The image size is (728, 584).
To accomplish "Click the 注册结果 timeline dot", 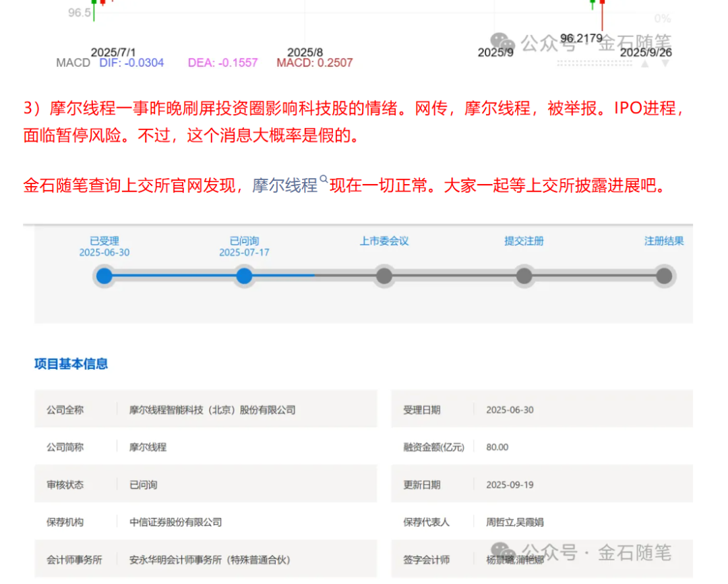I will [665, 276].
